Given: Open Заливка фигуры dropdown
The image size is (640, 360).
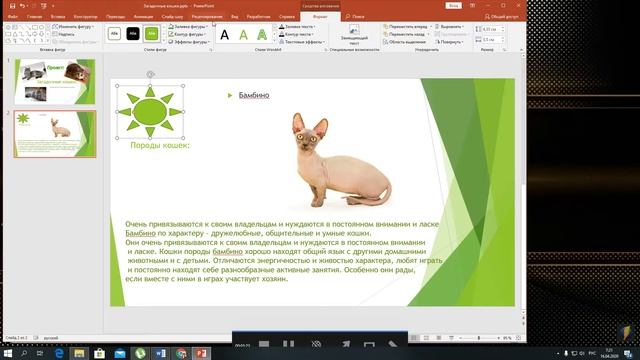Looking at the screenshot, I should click(x=189, y=27).
